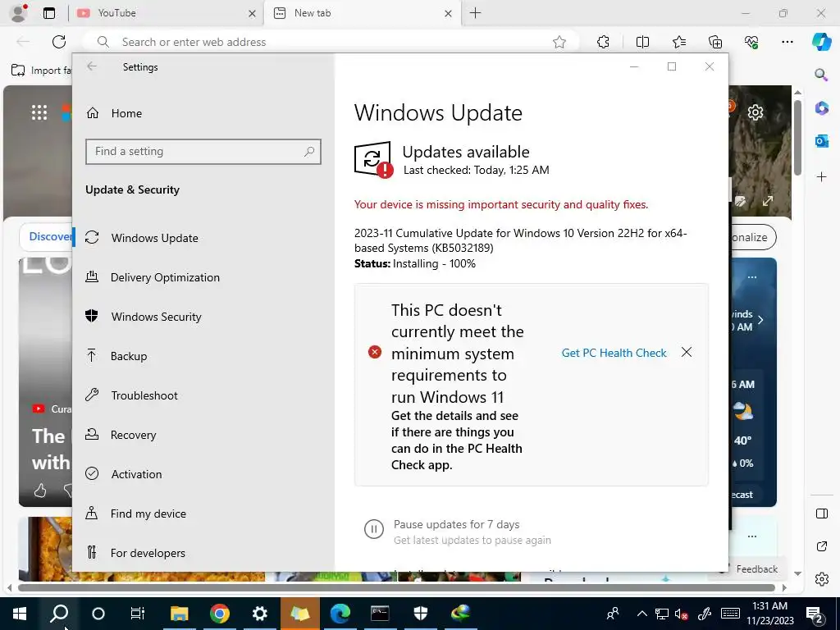This screenshot has height=630, width=840.
Task: Open Edge profile avatar
Action: pos(19,13)
